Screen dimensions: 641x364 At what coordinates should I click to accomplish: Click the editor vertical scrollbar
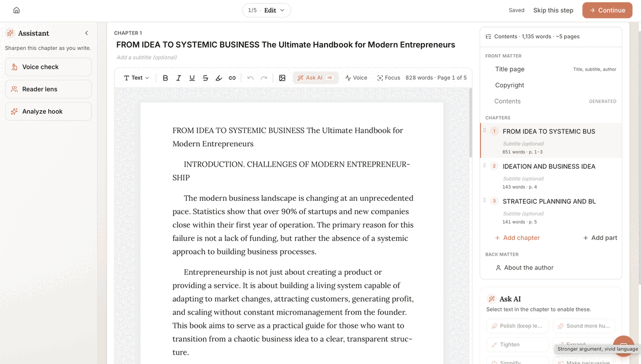pyautogui.click(x=470, y=122)
